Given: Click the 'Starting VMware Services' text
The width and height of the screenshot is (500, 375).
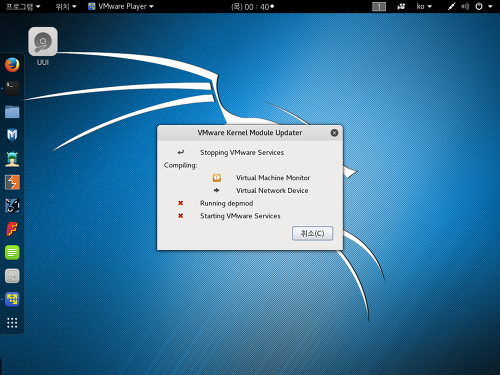Looking at the screenshot, I should [x=240, y=216].
